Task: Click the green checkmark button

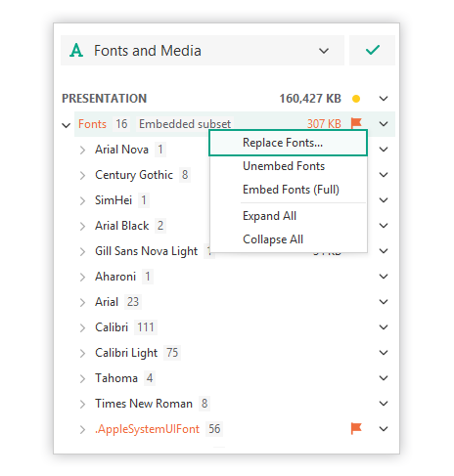Action: [x=372, y=50]
